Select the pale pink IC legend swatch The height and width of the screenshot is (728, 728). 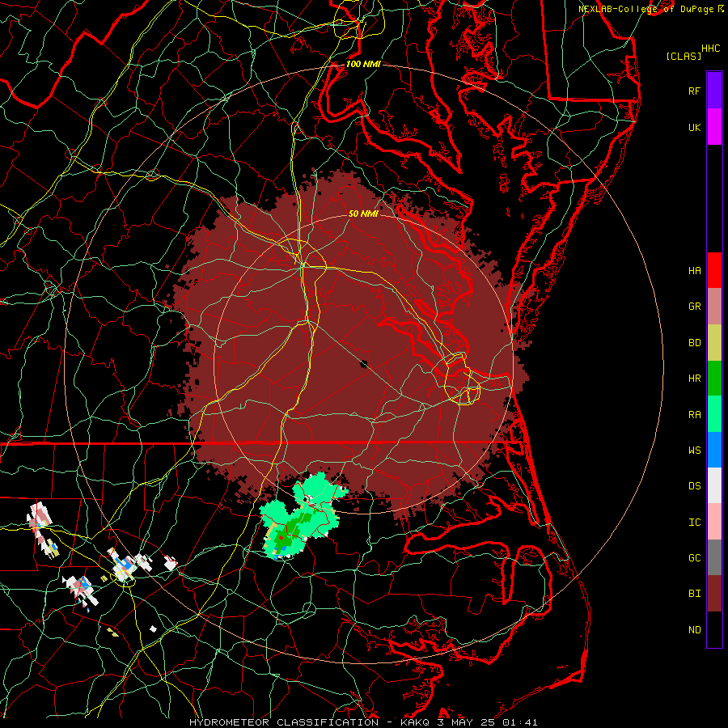(714, 522)
